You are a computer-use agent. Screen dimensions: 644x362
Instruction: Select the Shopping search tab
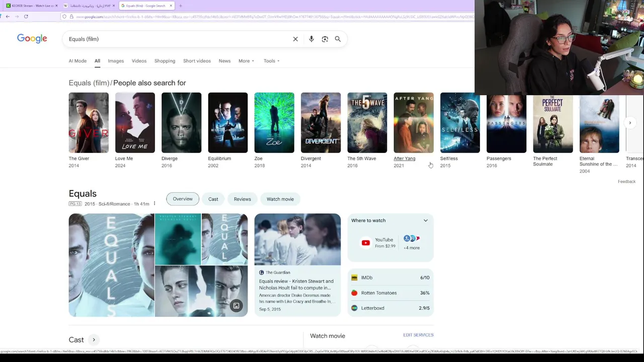165,61
